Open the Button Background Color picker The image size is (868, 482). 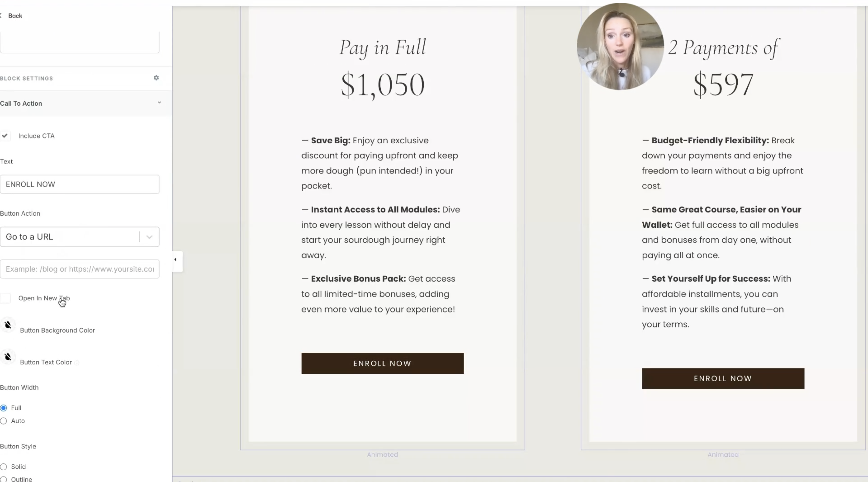click(x=8, y=325)
